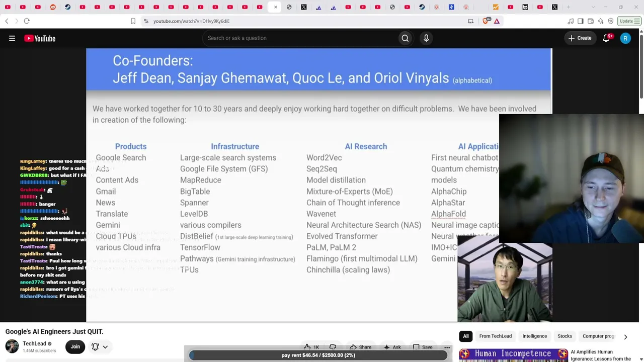The width and height of the screenshot is (644, 362).
Task: Click the Create button
Action: point(580,38)
